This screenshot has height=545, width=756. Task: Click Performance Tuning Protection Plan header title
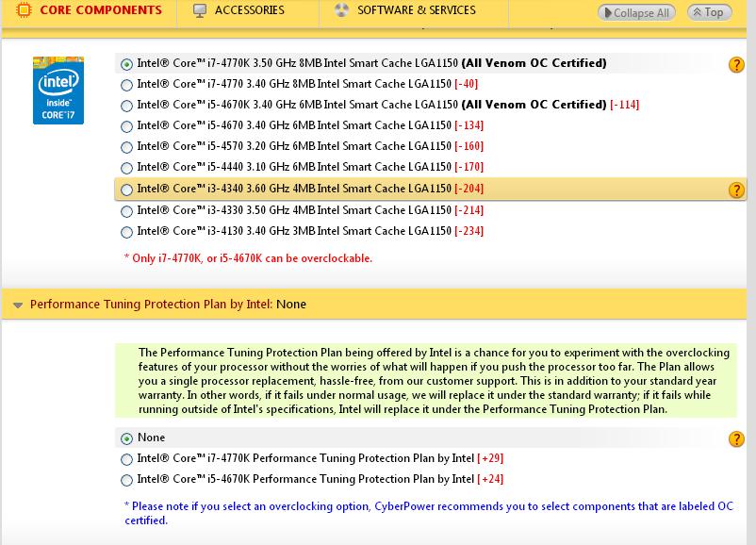point(168,305)
